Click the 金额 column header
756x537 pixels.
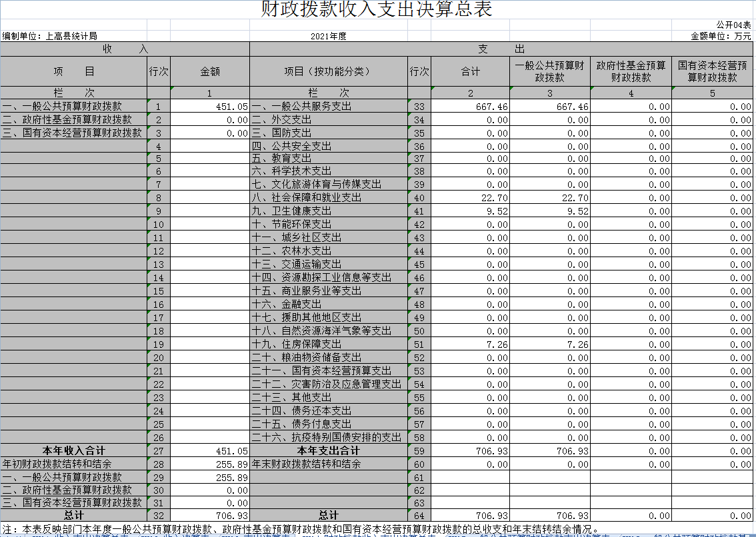click(x=210, y=71)
